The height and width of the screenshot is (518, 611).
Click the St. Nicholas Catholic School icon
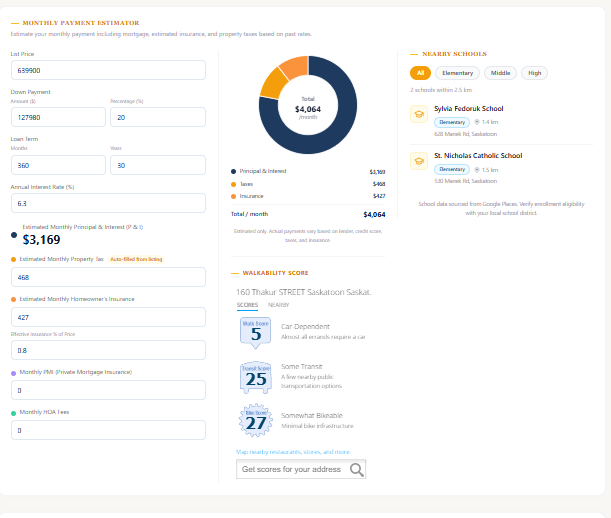(419, 161)
